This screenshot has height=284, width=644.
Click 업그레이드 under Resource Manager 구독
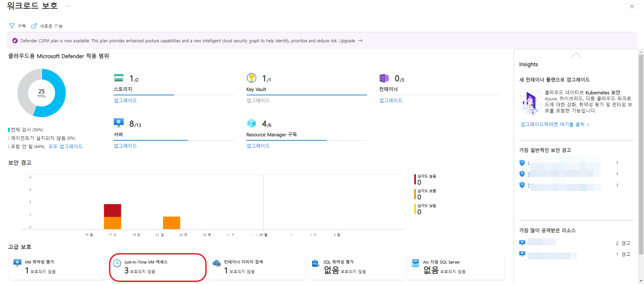pyautogui.click(x=258, y=146)
